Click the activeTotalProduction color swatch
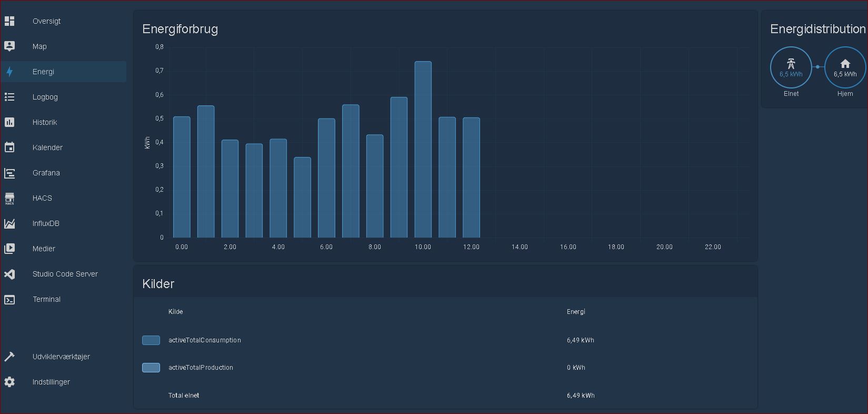This screenshot has width=868, height=414. 151,368
